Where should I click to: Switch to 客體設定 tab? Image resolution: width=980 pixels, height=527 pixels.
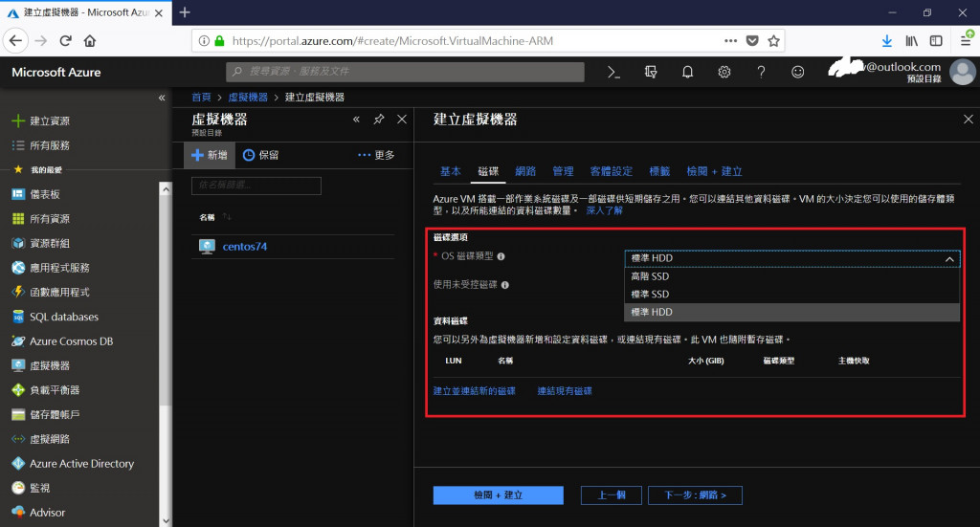pos(612,171)
